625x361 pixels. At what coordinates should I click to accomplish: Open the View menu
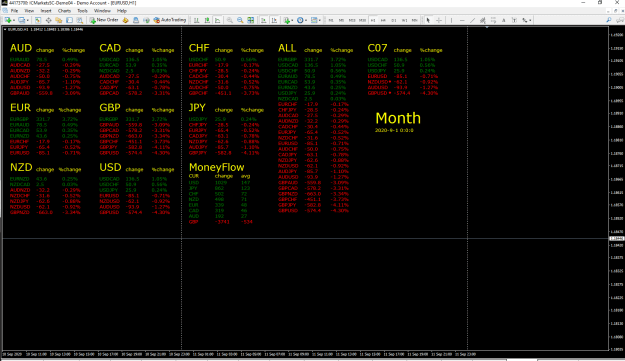pyautogui.click(x=29, y=11)
